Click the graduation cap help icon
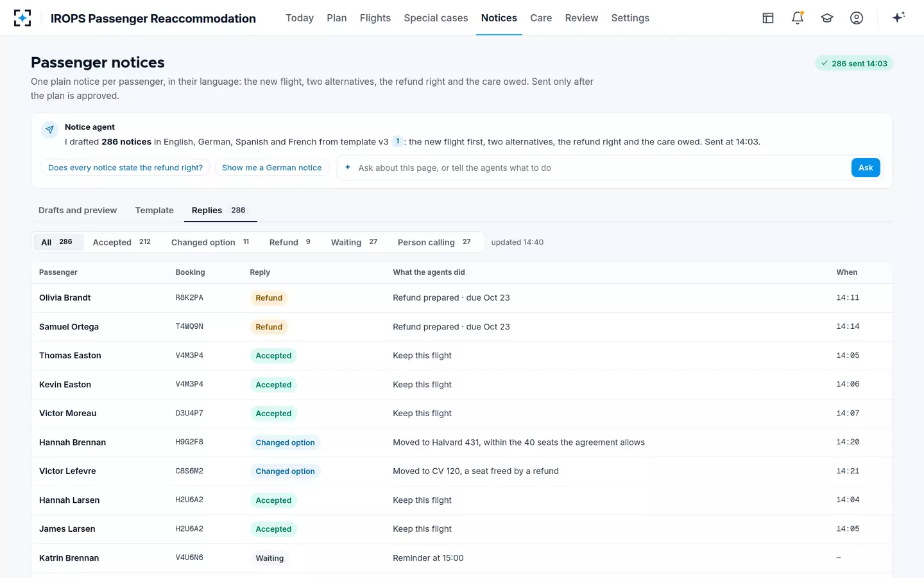 (827, 18)
